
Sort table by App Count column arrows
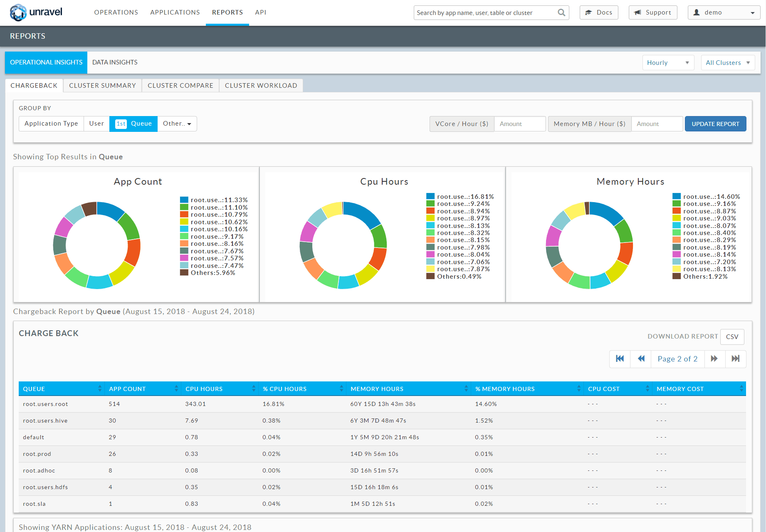pyautogui.click(x=176, y=388)
